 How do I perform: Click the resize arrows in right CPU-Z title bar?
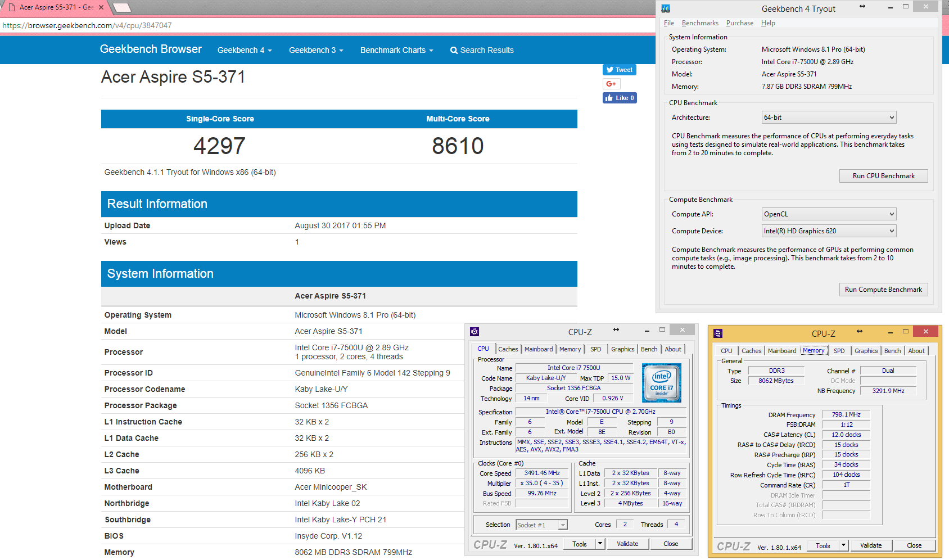click(860, 331)
